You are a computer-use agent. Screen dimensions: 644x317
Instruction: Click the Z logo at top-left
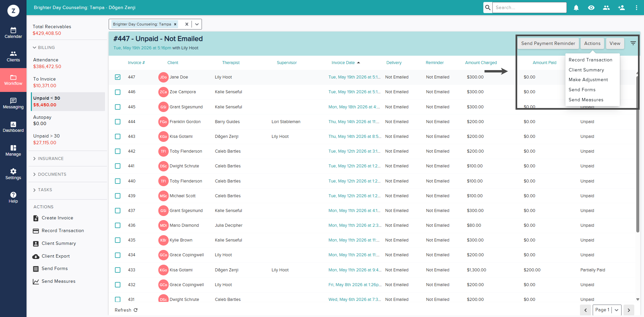pos(13,11)
